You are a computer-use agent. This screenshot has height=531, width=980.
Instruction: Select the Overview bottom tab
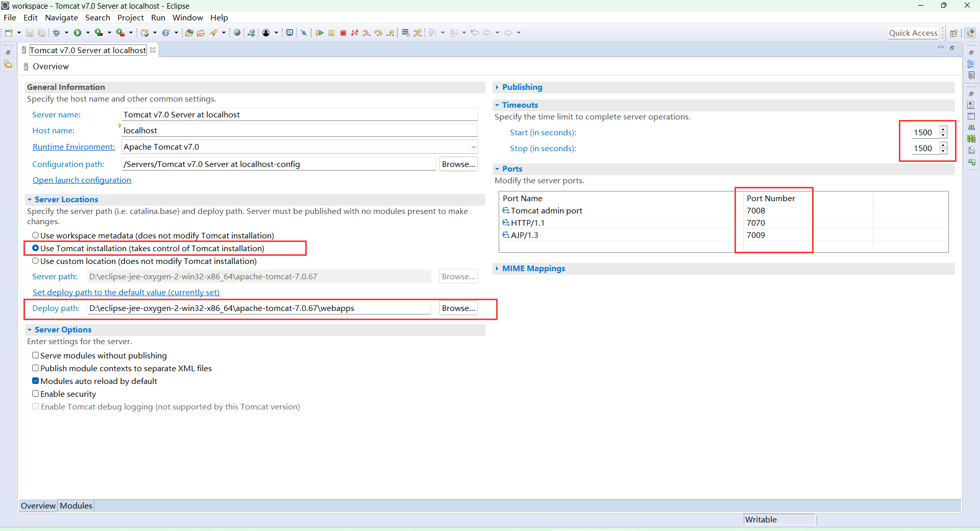click(38, 505)
